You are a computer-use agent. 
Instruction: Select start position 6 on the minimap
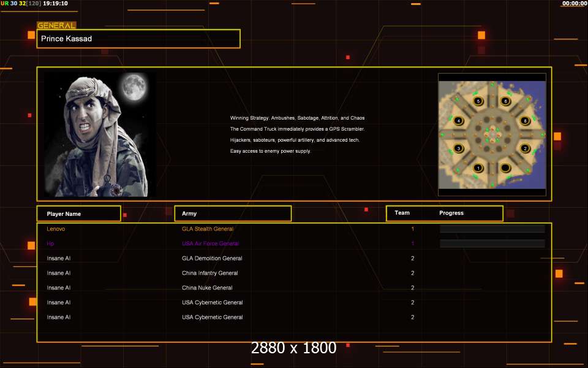point(505,101)
